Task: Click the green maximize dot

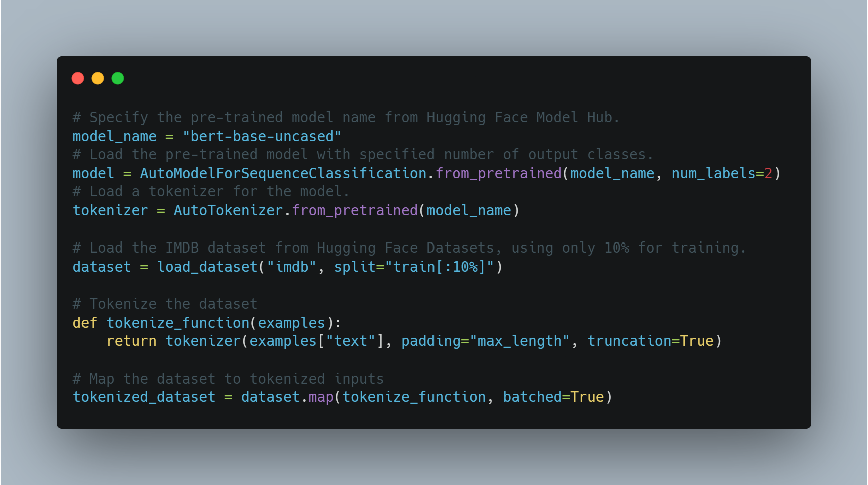Action: pos(118,78)
